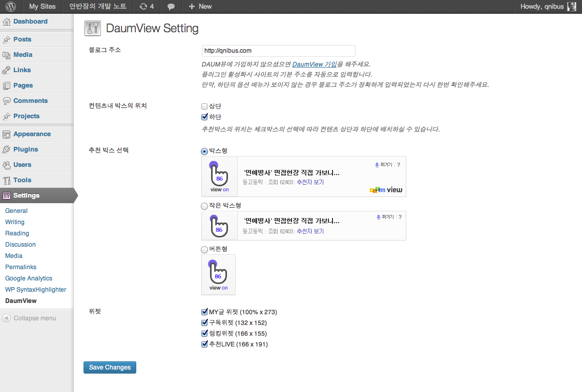Click the Tools icon in sidebar
582x392 pixels.
[x=7, y=180]
